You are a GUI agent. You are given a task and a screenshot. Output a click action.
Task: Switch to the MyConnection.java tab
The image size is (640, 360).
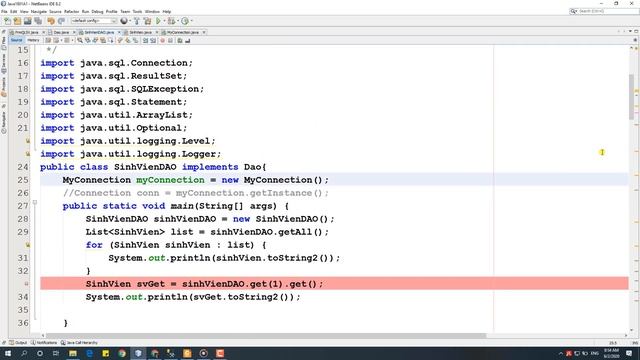[x=182, y=32]
